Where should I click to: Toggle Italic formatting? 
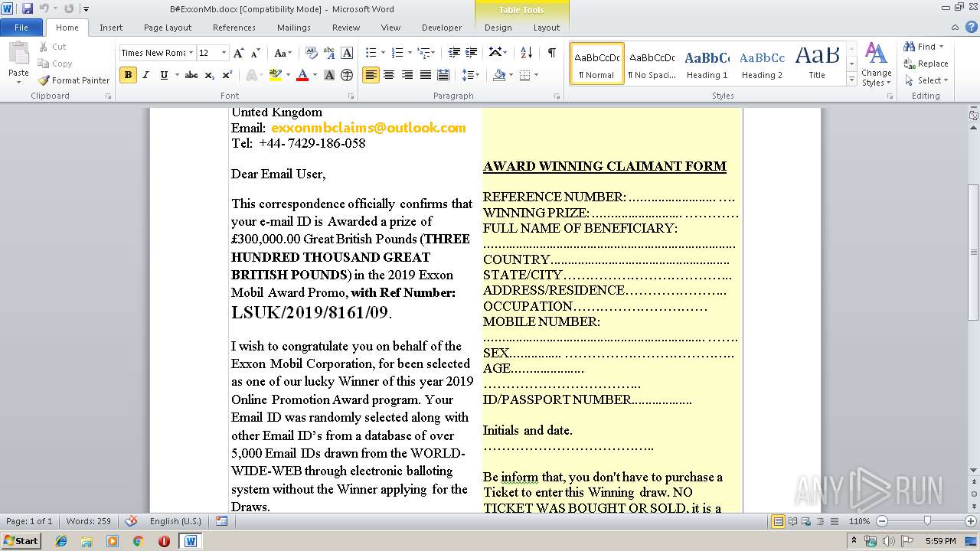coord(146,75)
